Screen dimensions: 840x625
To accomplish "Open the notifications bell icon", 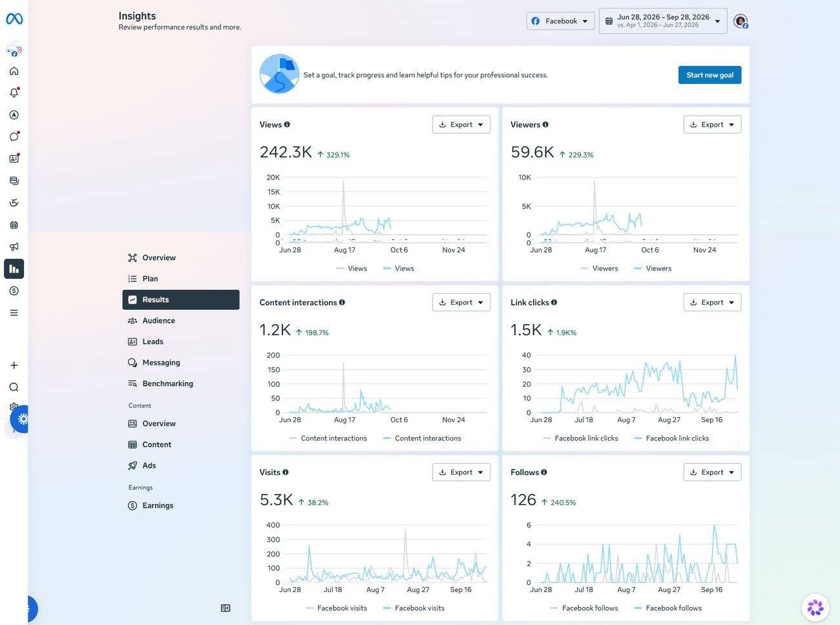I will pos(14,93).
